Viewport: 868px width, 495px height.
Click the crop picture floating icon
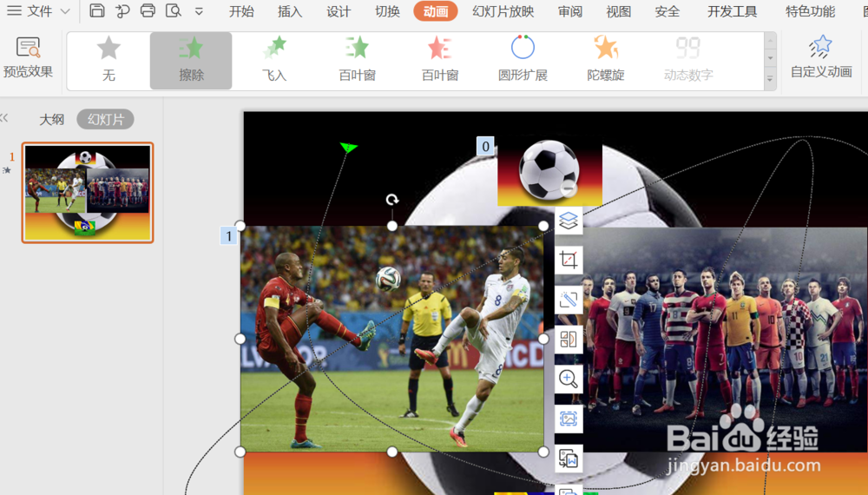coord(569,261)
